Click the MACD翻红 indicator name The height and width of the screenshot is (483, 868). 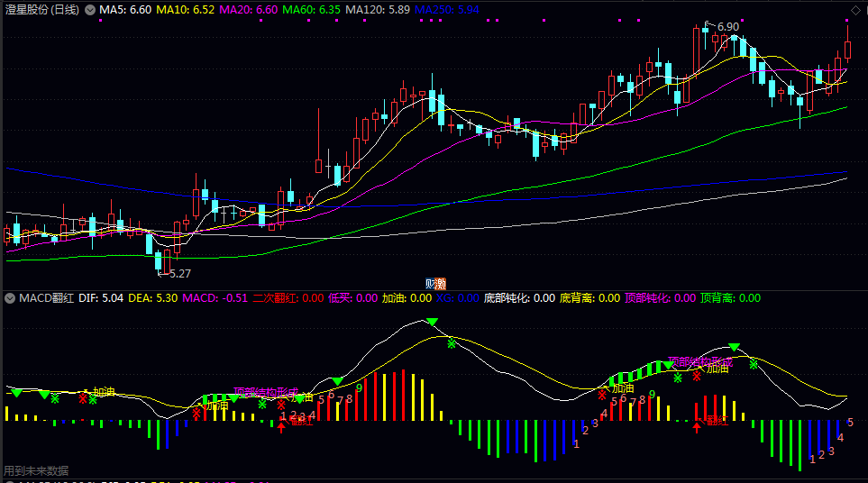[x=46, y=297]
